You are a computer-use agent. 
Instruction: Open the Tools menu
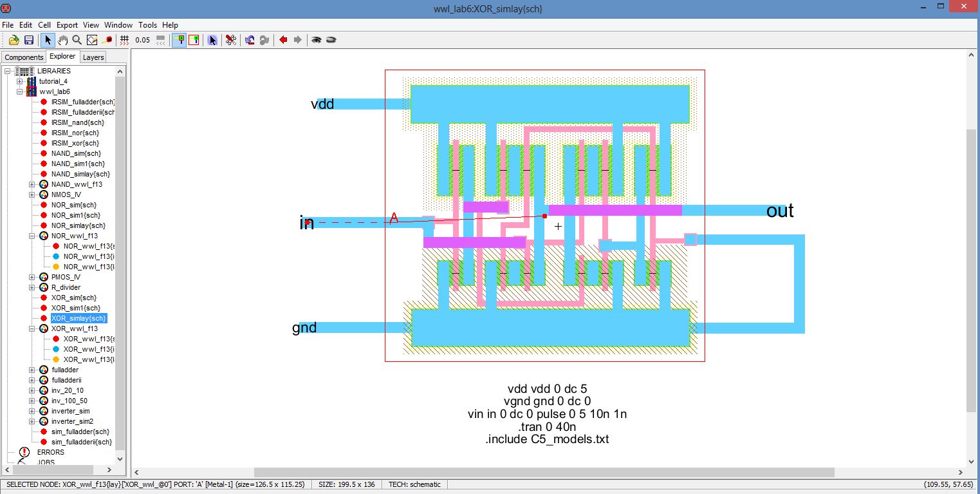point(147,25)
